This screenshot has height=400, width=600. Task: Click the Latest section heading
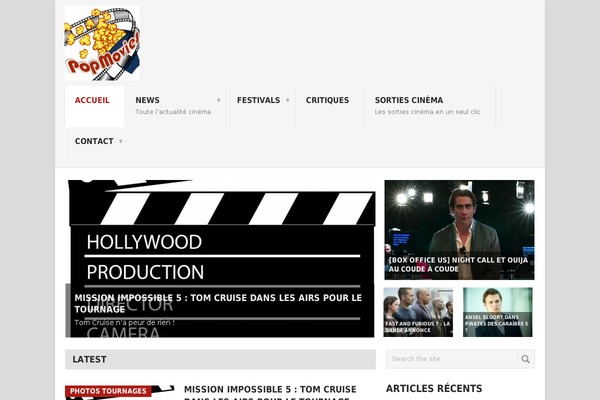coord(90,359)
